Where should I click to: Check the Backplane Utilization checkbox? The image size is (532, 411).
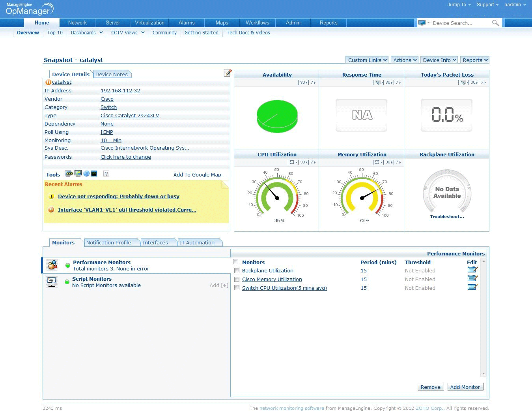pyautogui.click(x=237, y=271)
